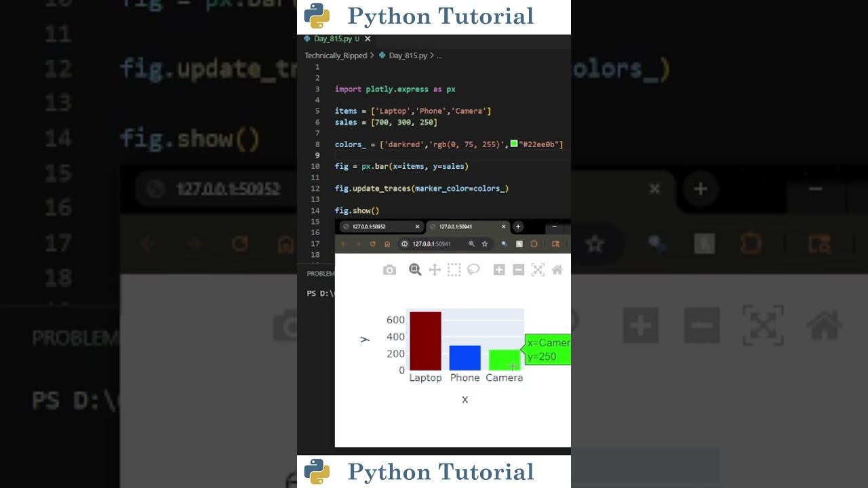
Task: Click the 'darkred' string in colors_ list
Action: (x=404, y=144)
